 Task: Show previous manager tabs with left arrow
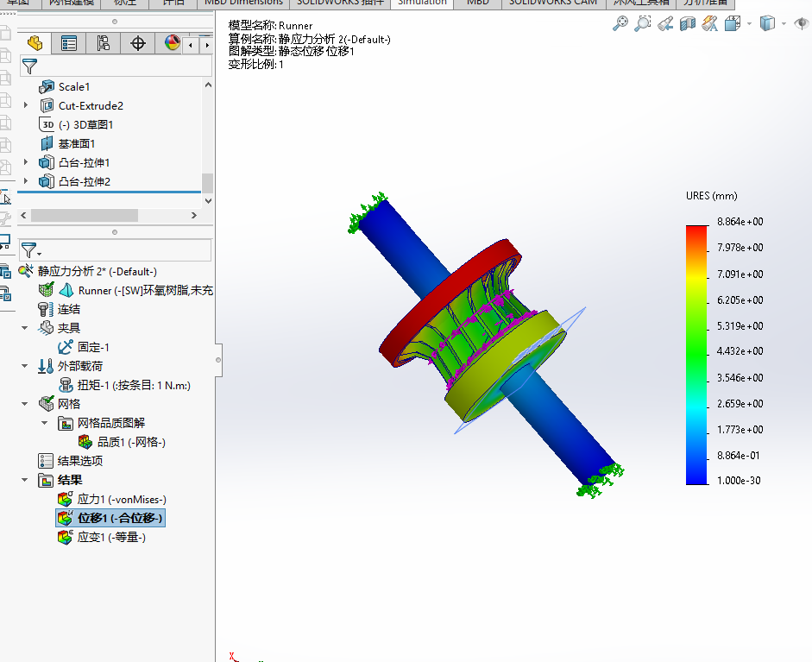(x=191, y=45)
